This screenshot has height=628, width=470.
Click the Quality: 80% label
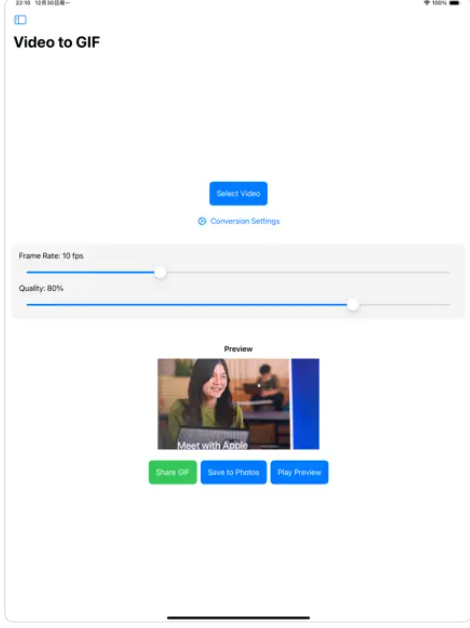pos(41,288)
